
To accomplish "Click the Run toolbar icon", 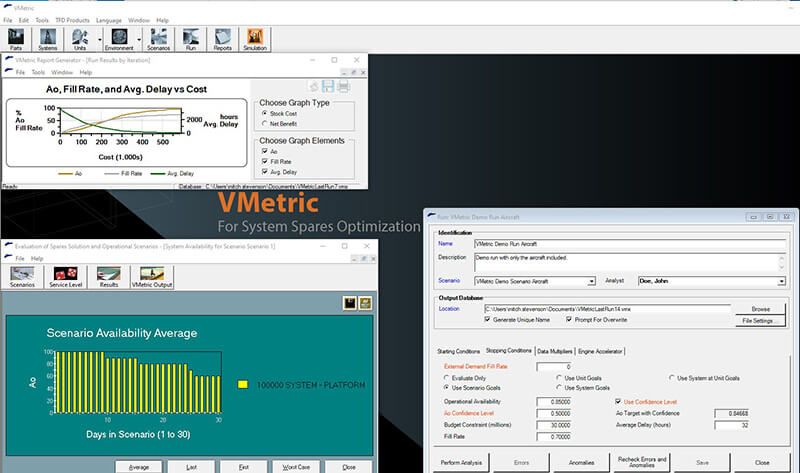I will (x=190, y=39).
